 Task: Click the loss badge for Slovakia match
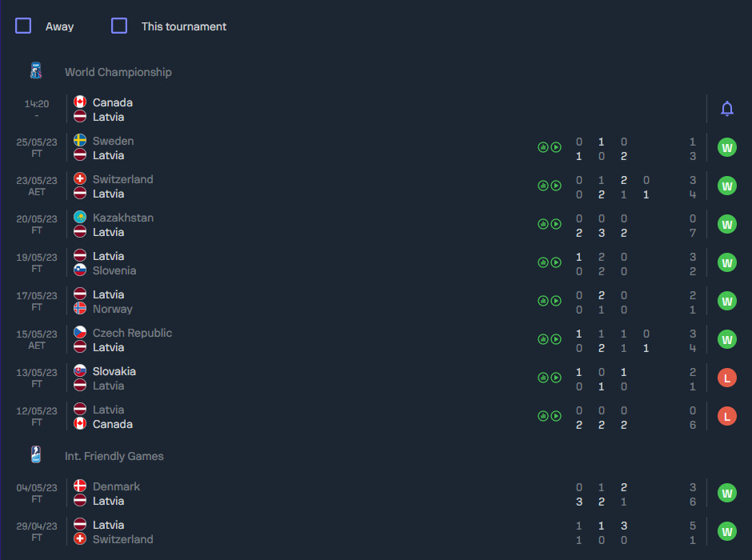point(726,378)
